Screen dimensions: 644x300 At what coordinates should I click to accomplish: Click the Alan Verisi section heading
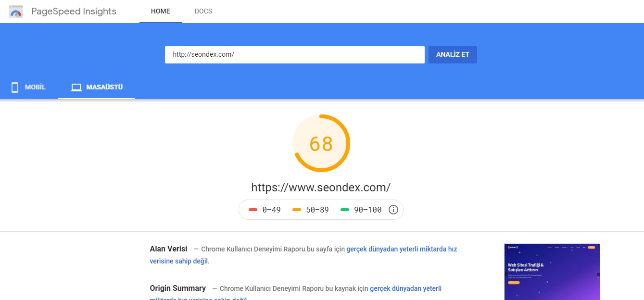click(168, 249)
